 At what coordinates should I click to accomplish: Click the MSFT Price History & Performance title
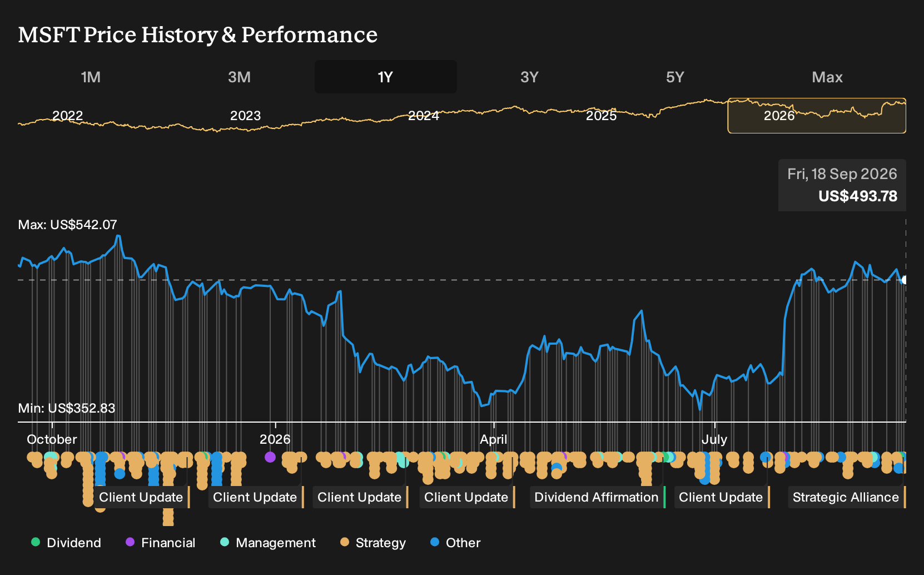pos(198,34)
